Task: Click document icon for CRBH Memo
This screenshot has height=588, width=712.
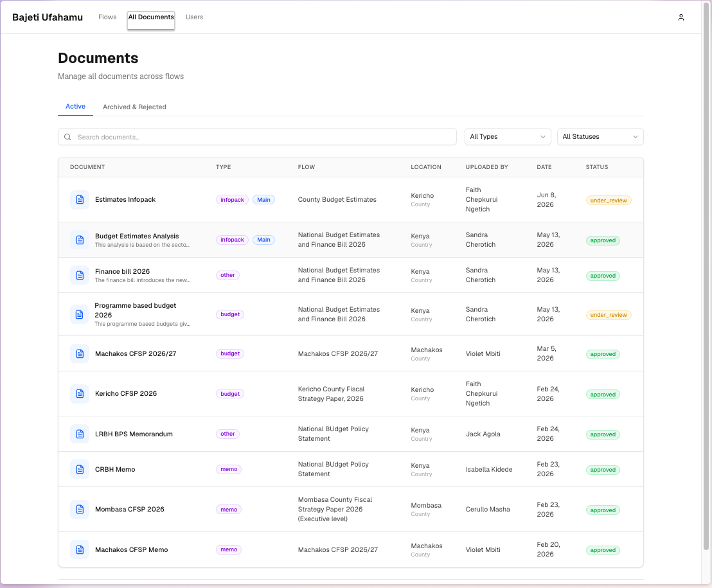Action: coord(80,470)
